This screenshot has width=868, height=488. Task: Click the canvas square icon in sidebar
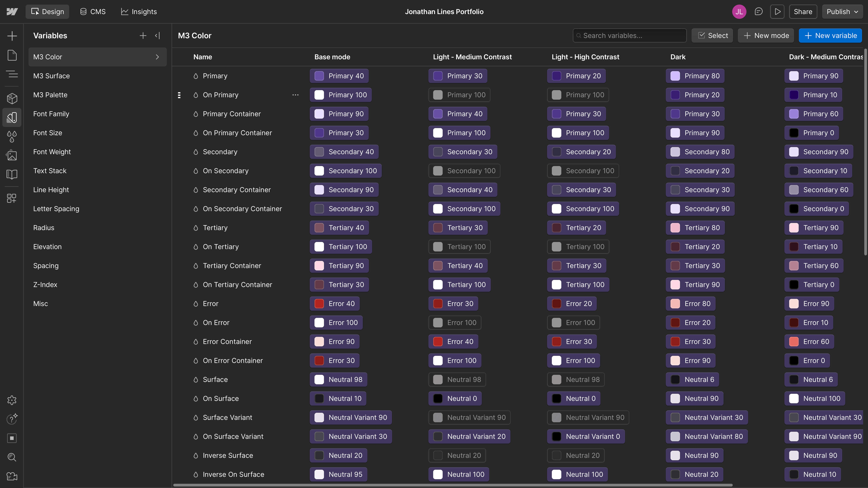click(x=12, y=438)
